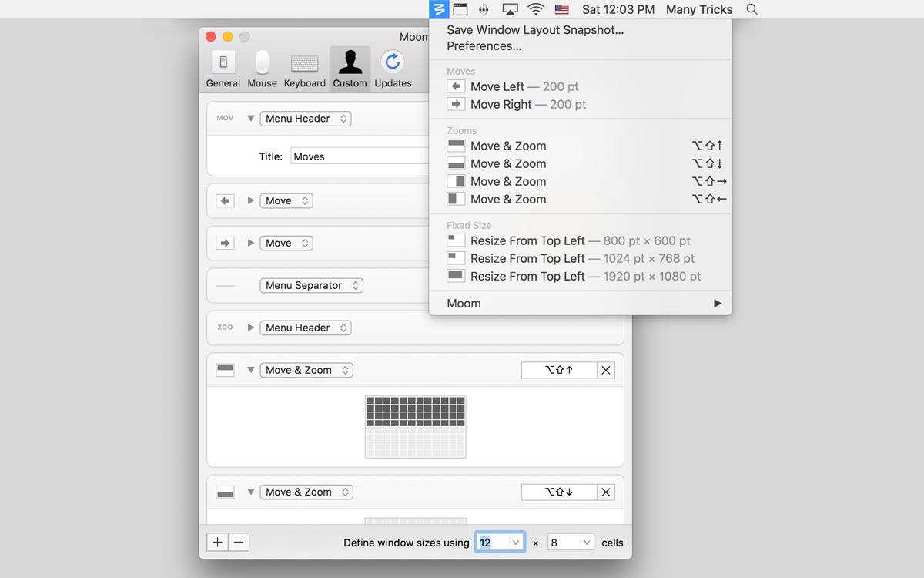Click the ZOO label icon of Menu Header row
Viewport: 924px width, 578px height.
225,328
